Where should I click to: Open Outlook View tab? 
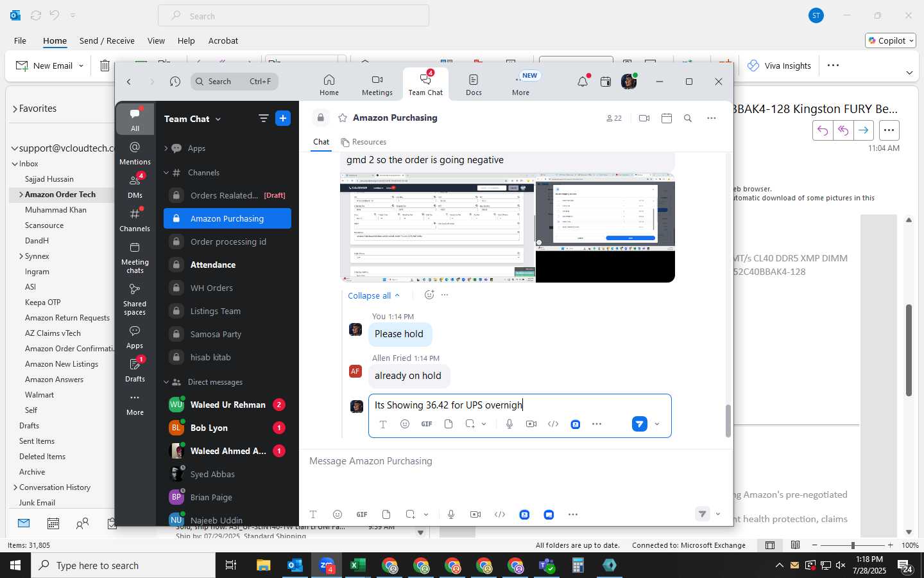[156, 40]
